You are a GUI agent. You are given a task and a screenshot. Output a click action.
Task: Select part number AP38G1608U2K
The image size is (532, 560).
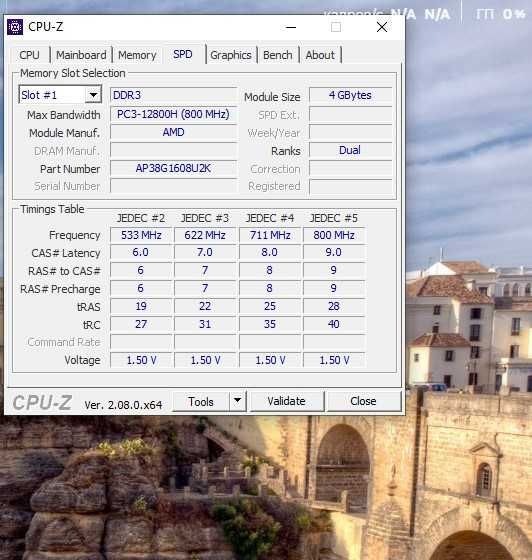click(x=173, y=168)
